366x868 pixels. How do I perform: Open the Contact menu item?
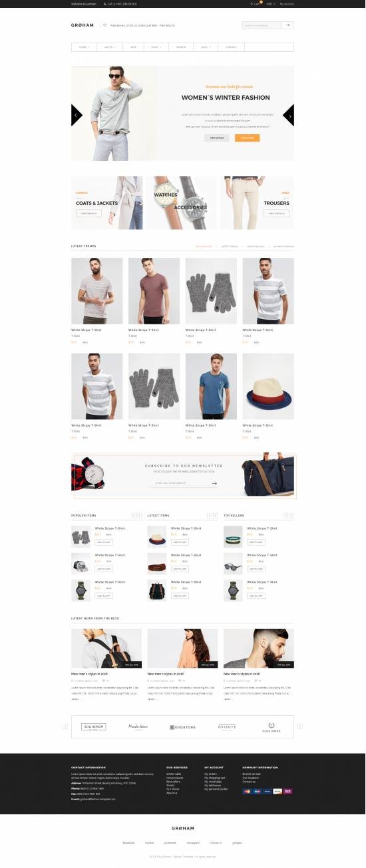point(231,47)
